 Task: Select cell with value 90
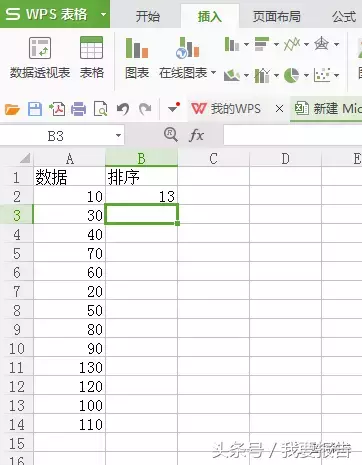tap(69, 348)
